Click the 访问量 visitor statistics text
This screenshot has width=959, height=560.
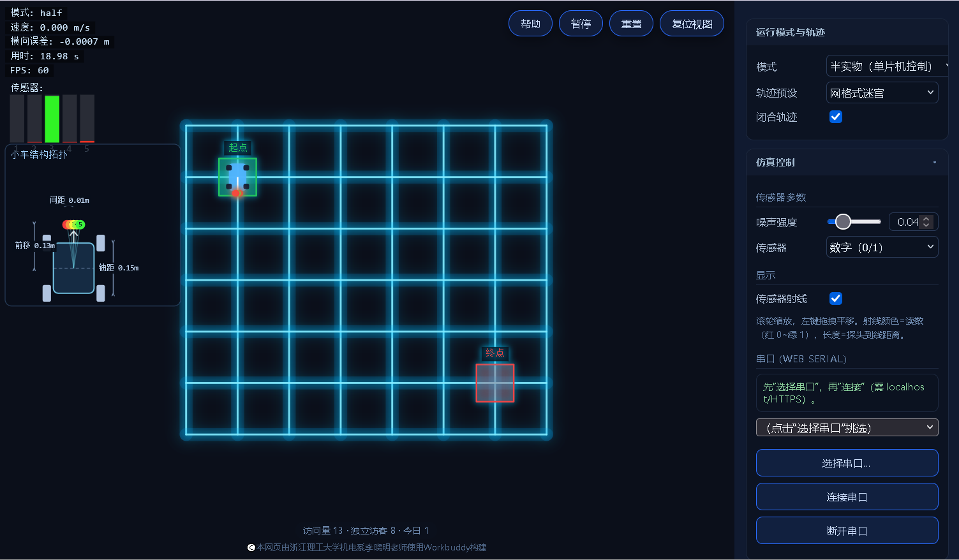366,531
